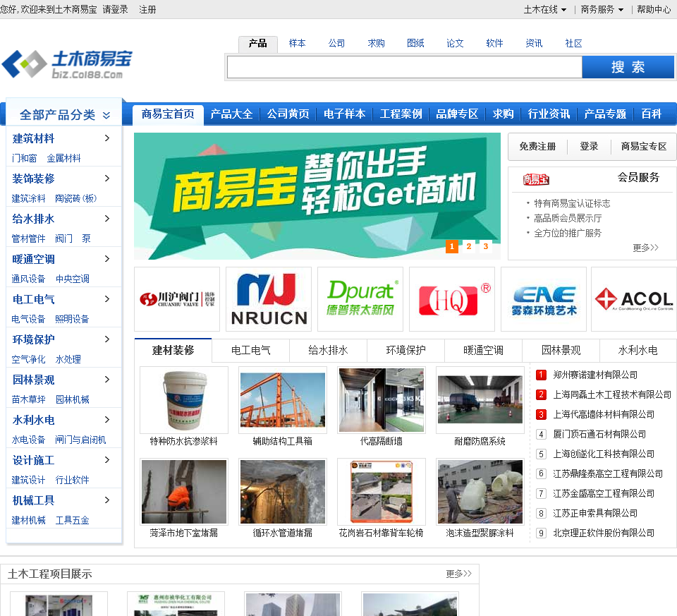The height and width of the screenshot is (616, 677).
Task: Select the 公司 search tab
Action: [336, 43]
